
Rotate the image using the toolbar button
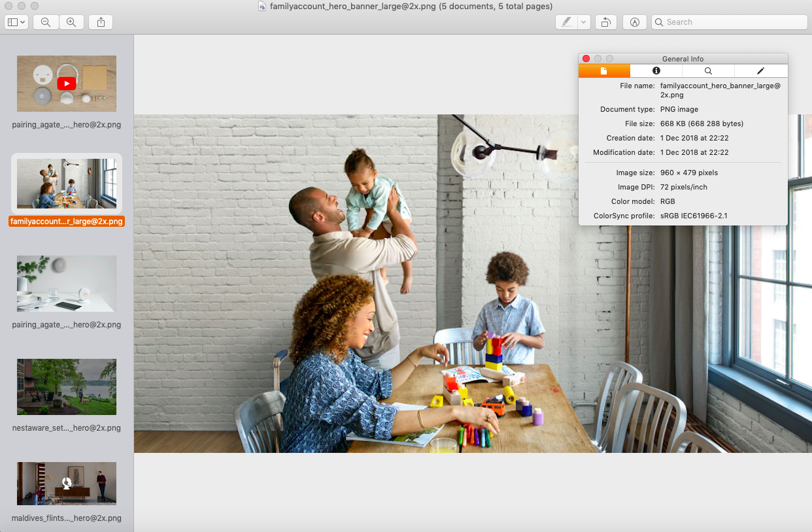click(x=606, y=22)
